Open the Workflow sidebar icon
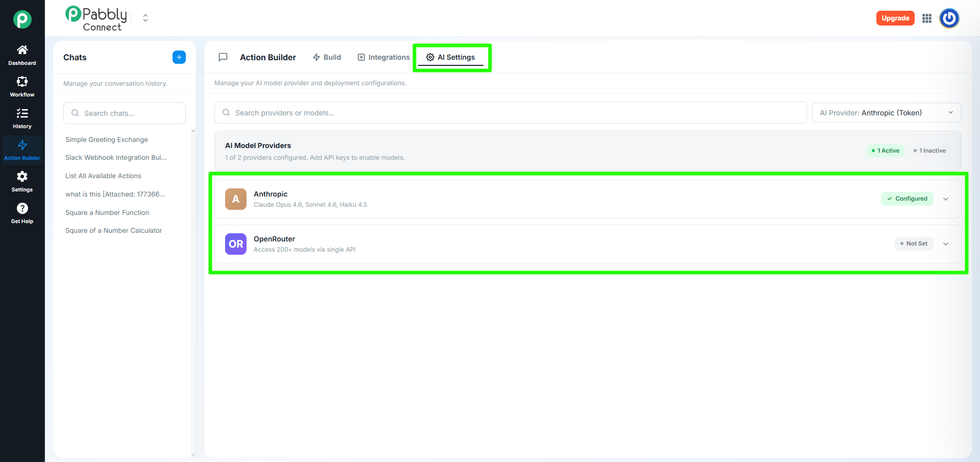This screenshot has height=462, width=980. tap(22, 82)
